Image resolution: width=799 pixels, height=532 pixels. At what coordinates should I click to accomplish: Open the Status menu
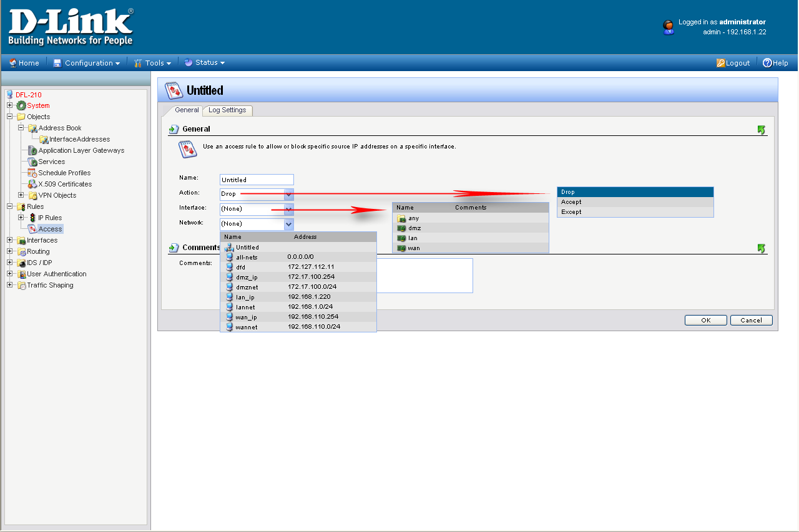204,62
